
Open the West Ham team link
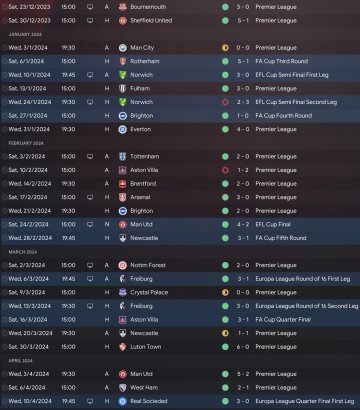pyautogui.click(x=144, y=388)
